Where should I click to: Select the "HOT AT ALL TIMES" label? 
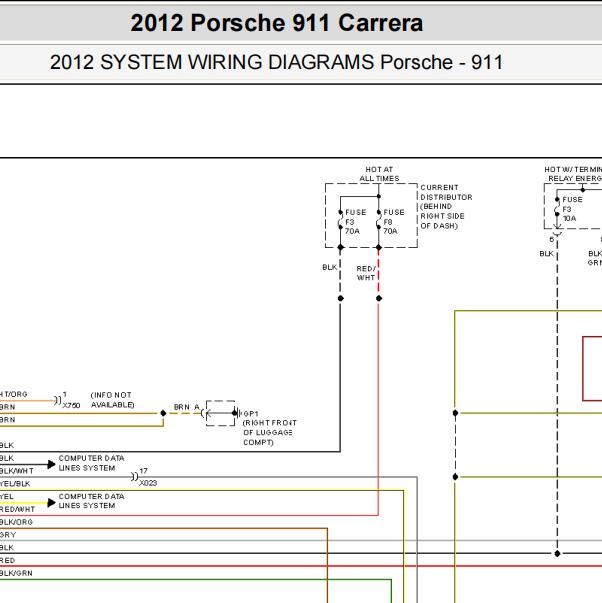379,174
